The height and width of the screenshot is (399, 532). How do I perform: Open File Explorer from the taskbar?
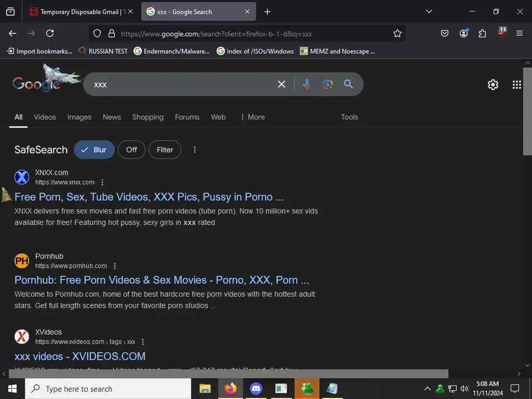click(x=205, y=389)
